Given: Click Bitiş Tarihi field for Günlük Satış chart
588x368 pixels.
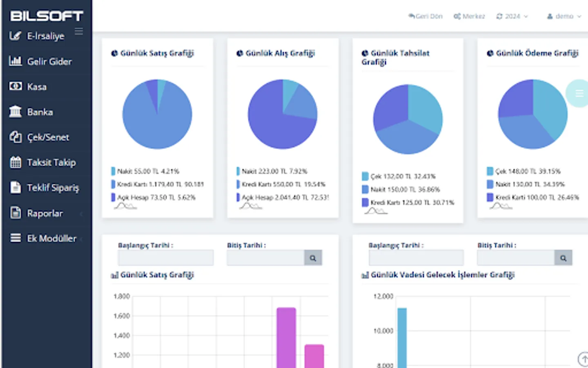Looking at the screenshot, I should [266, 258].
